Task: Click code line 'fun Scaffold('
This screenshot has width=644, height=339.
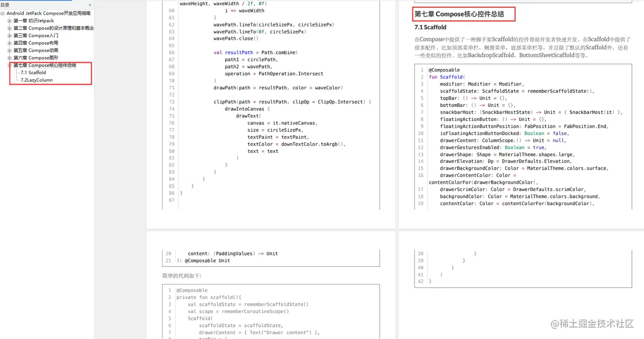Action: pos(447,77)
